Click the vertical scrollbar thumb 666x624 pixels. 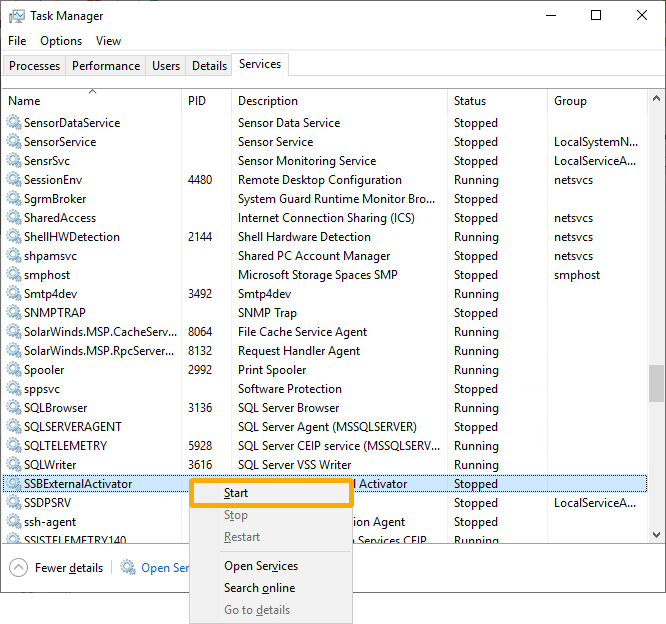tap(656, 383)
